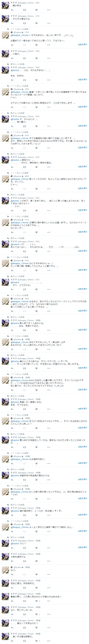Like 底's 37分 reply tweet
This screenshot has height=644, width=89.
(36, 45)
